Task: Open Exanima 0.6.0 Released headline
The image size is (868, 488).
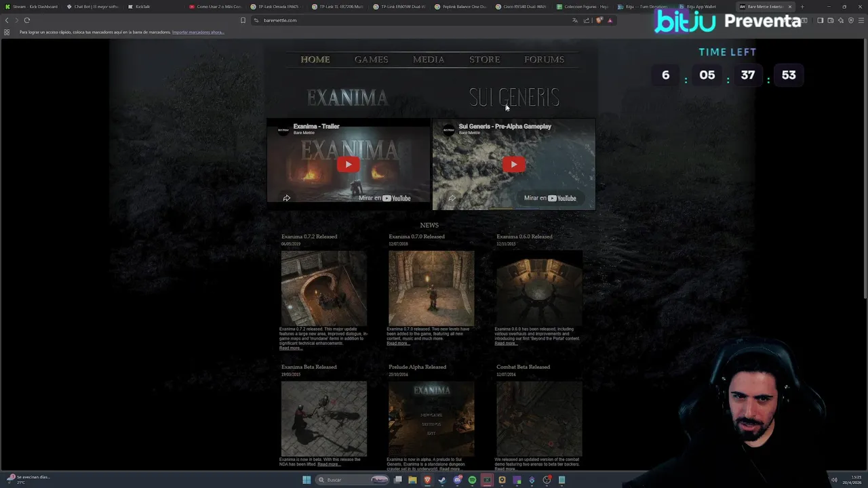Action: [524, 237]
